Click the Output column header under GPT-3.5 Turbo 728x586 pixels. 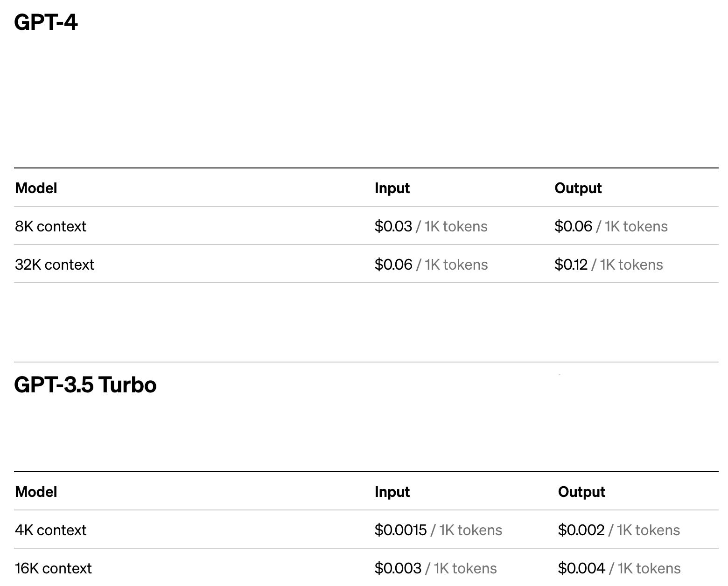tap(581, 492)
